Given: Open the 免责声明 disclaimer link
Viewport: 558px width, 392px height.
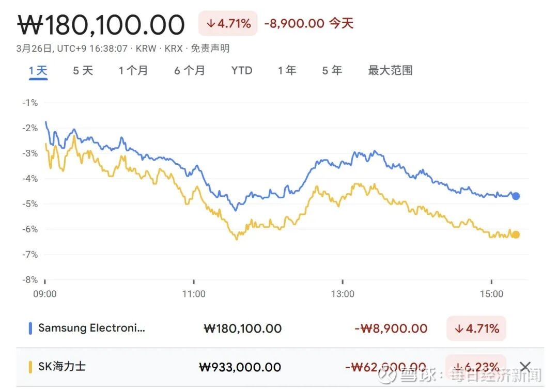Looking at the screenshot, I should pos(210,49).
